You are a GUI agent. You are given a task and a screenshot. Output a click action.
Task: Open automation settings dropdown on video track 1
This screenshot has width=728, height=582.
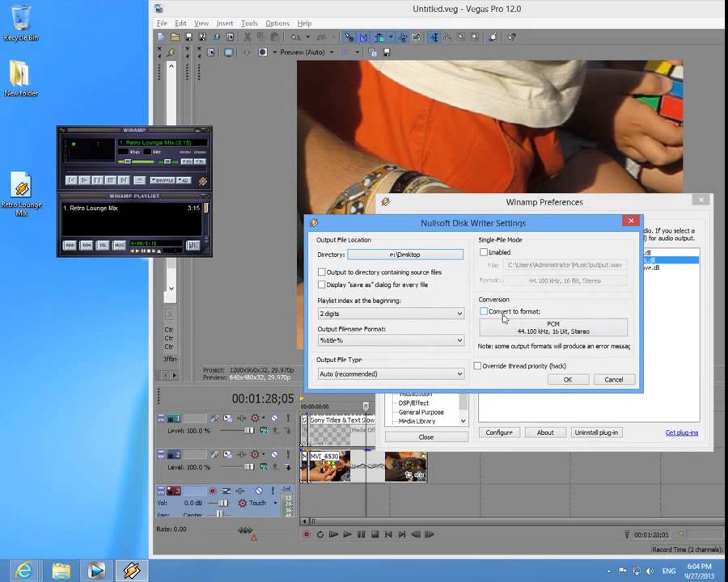click(x=263, y=418)
